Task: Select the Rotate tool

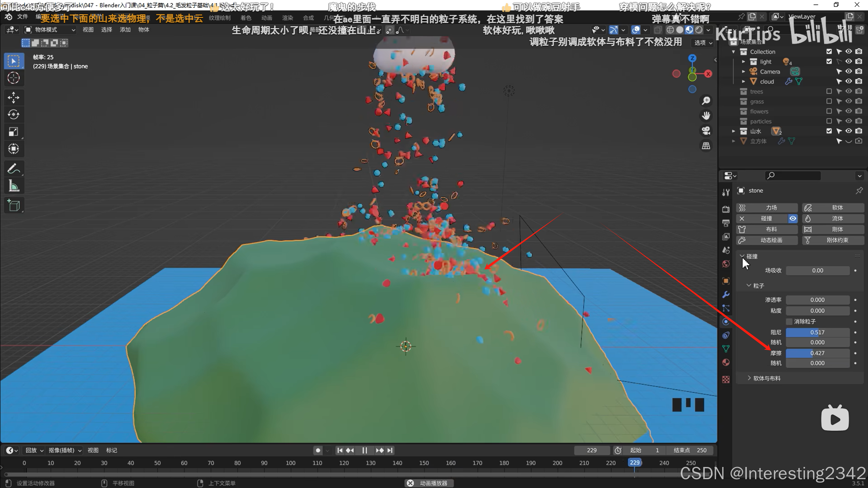Action: tap(14, 115)
